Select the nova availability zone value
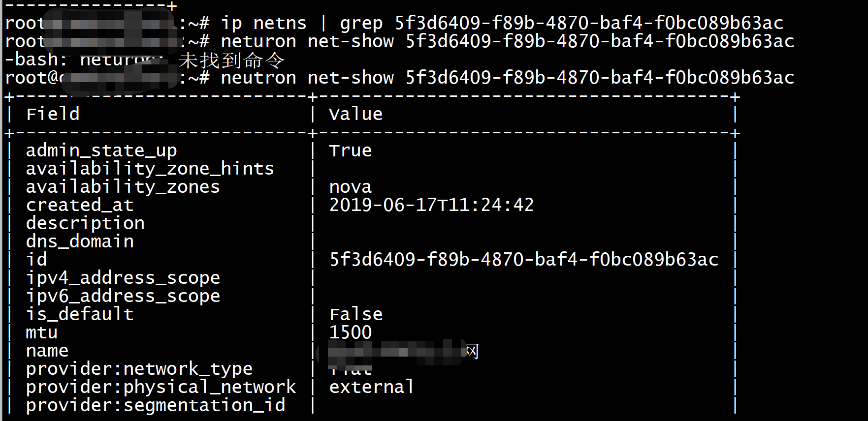 350,187
